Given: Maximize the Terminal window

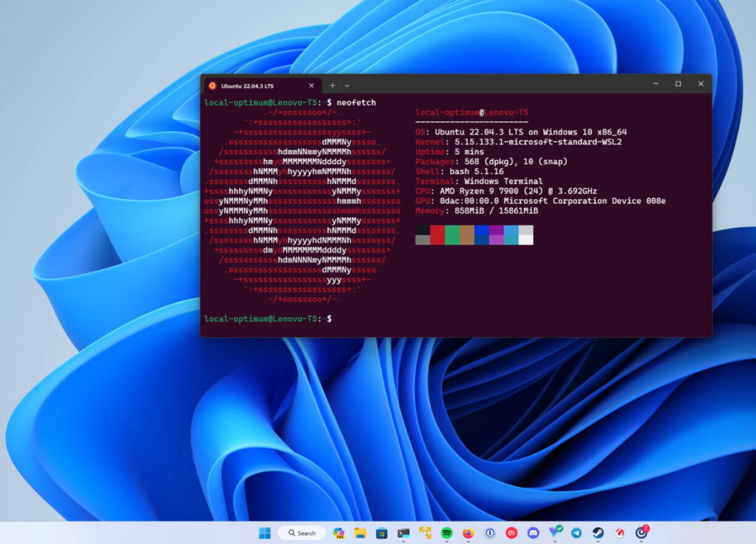Looking at the screenshot, I should click(678, 84).
